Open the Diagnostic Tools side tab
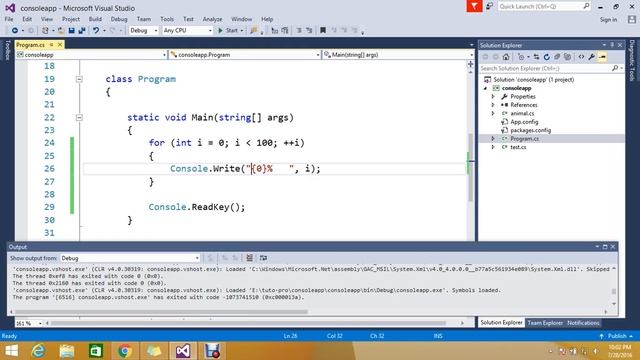 coord(632,60)
